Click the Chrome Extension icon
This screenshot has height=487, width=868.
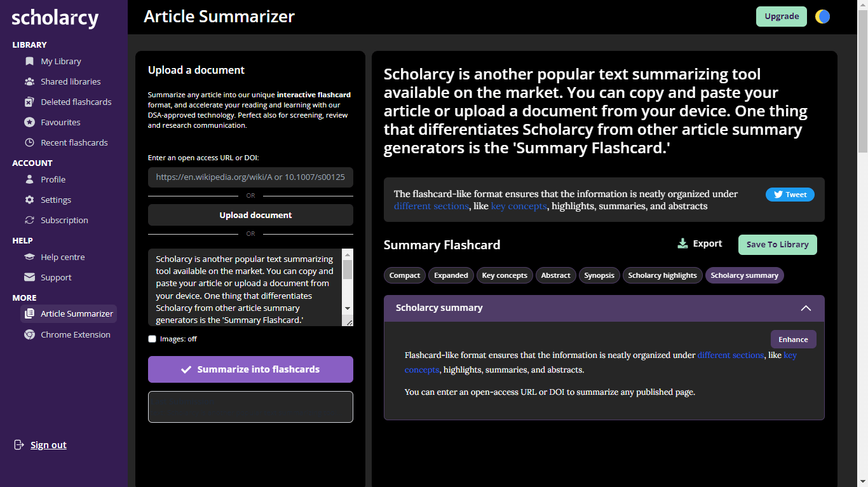[29, 334]
